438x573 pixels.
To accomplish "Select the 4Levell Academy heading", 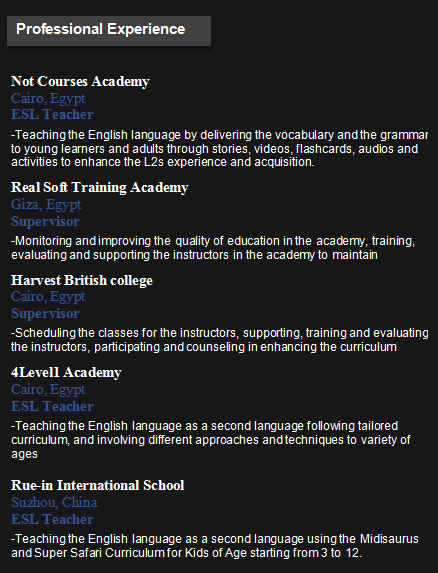I will [66, 372].
